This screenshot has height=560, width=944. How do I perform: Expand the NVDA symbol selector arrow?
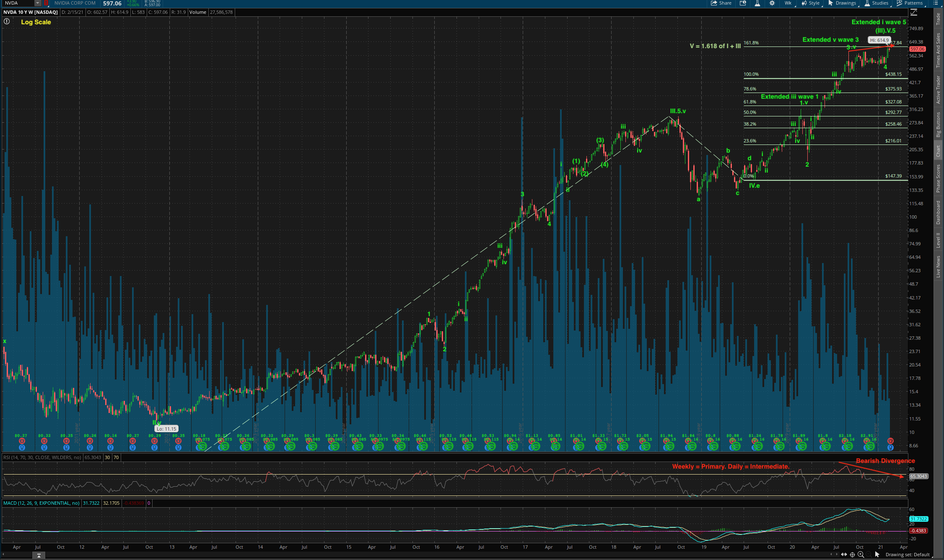[x=37, y=3]
